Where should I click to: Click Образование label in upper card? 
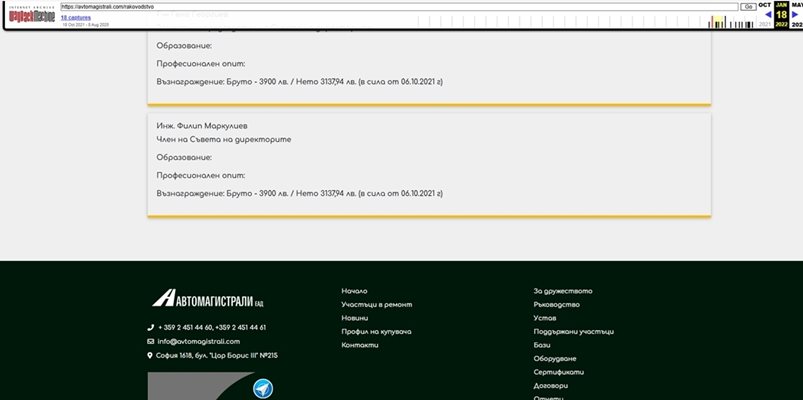pos(184,46)
